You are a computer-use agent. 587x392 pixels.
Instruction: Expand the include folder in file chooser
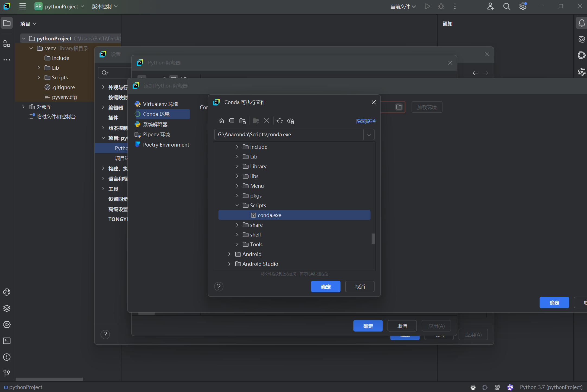(x=237, y=147)
